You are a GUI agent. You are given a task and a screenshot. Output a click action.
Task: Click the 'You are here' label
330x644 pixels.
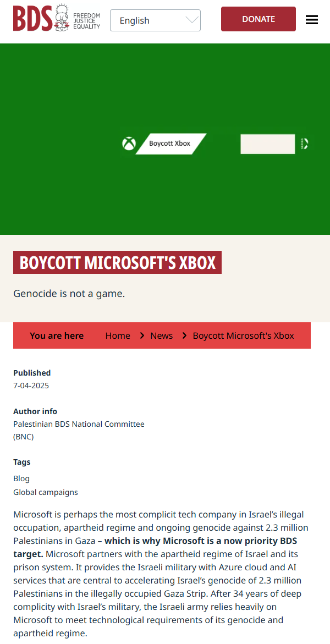(x=57, y=335)
